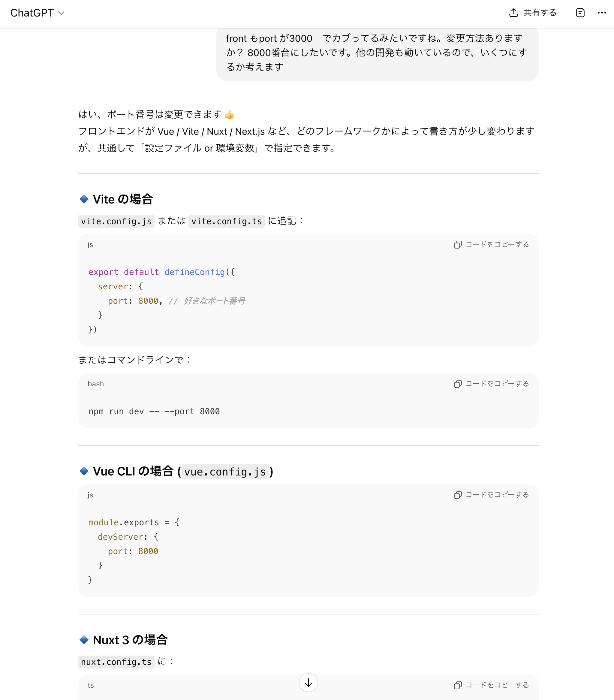Copy the Vite config code snippet

pos(491,245)
